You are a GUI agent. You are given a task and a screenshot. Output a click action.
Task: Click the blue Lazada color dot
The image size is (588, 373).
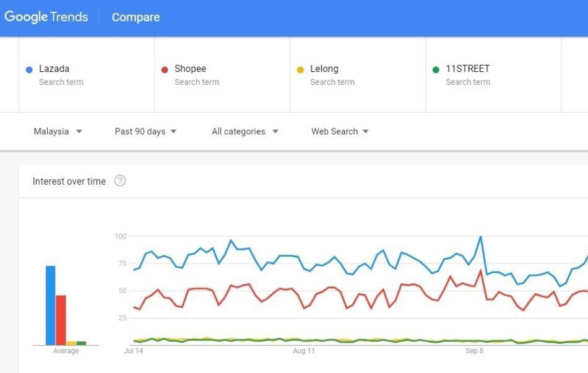click(29, 70)
